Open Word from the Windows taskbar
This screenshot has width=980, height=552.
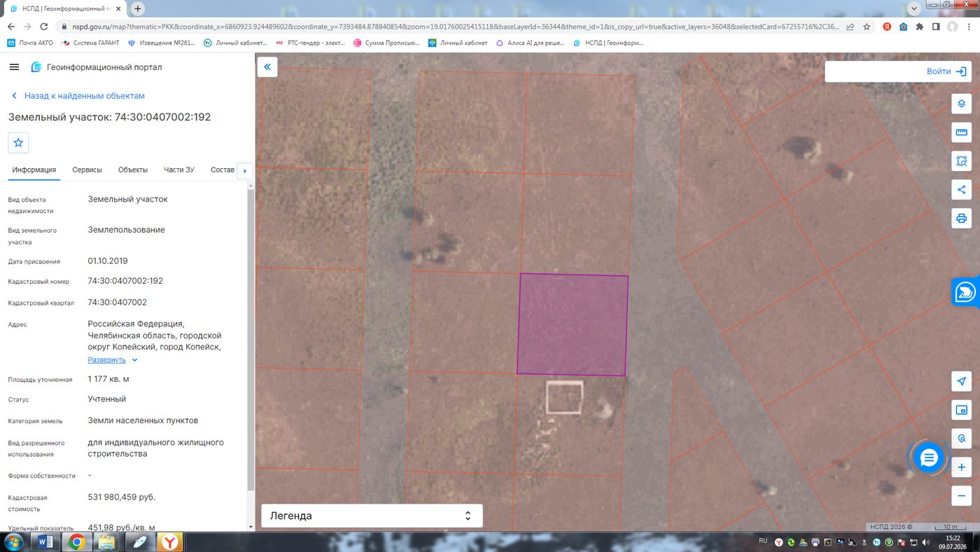point(45,541)
